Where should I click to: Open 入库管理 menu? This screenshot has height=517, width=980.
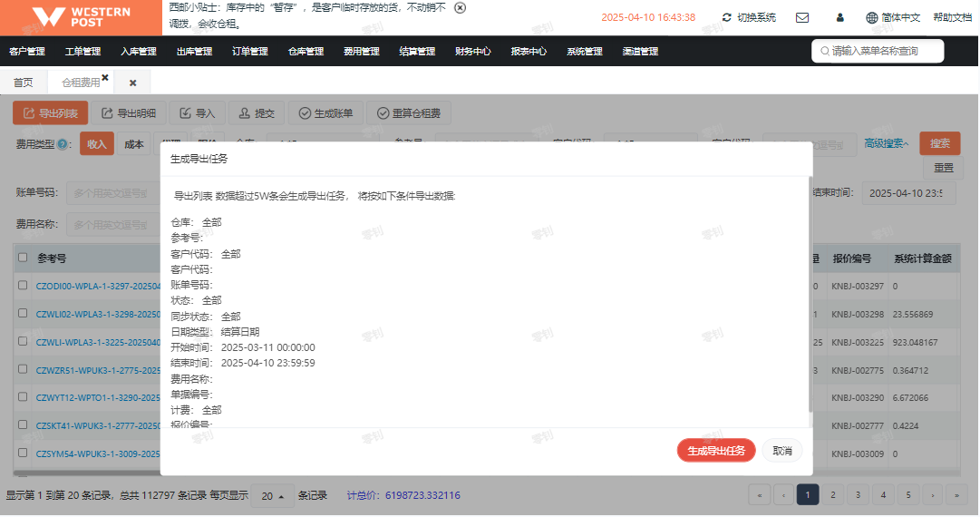[139, 52]
